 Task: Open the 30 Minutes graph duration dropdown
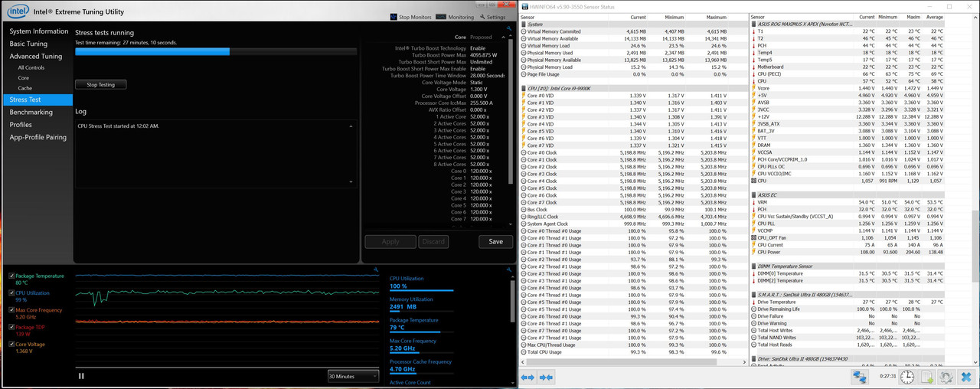(353, 376)
